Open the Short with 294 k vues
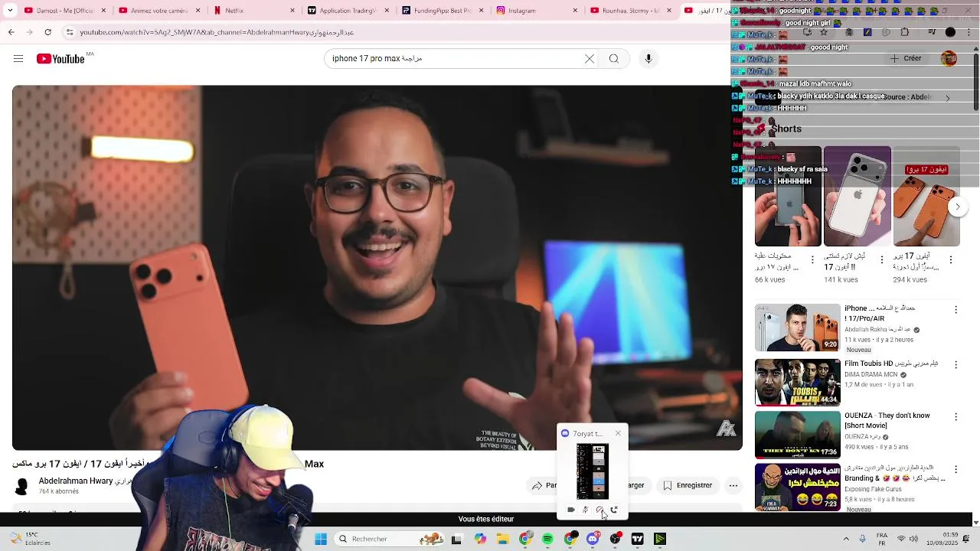980x551 pixels. click(926, 197)
